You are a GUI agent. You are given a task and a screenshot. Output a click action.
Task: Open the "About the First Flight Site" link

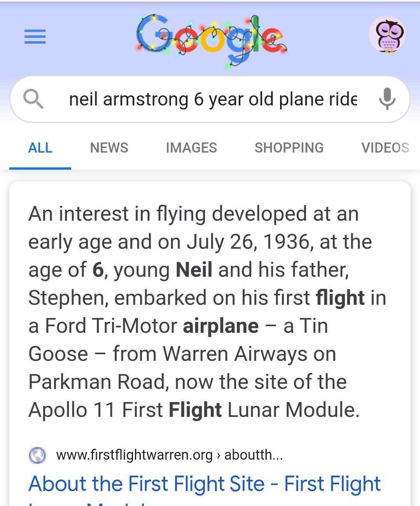pyautogui.click(x=205, y=484)
